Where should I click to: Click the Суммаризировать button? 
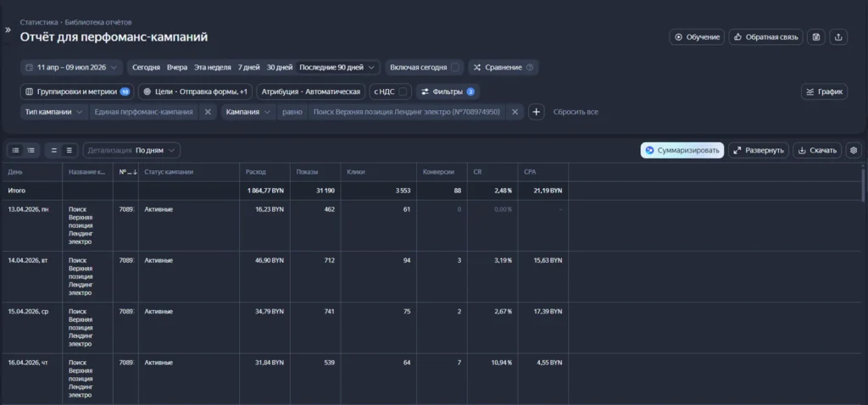(x=682, y=150)
